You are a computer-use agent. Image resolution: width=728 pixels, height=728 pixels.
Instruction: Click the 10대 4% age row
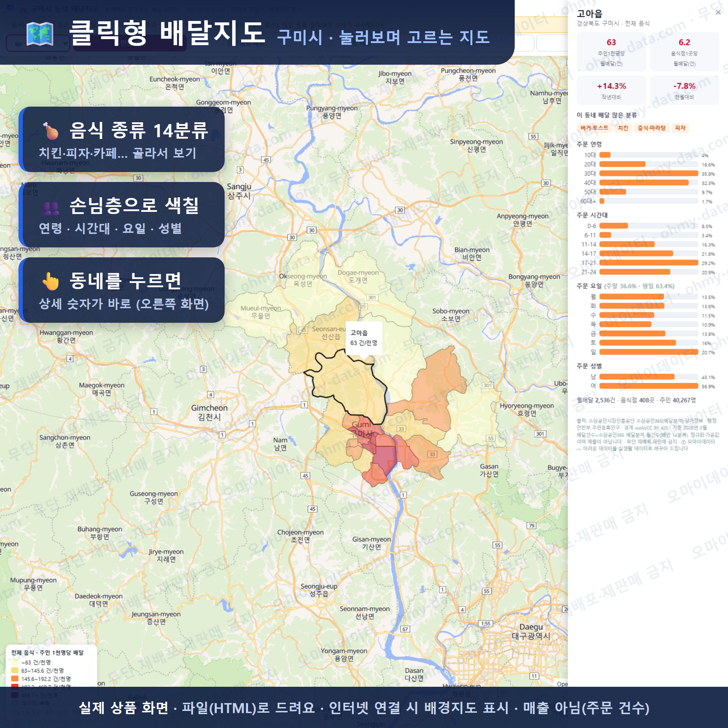[648, 155]
